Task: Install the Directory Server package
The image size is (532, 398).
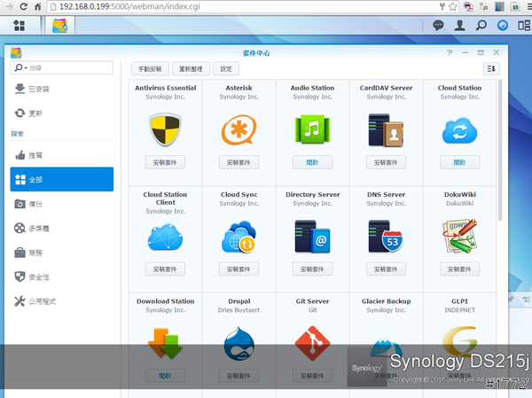Action: coord(312,269)
